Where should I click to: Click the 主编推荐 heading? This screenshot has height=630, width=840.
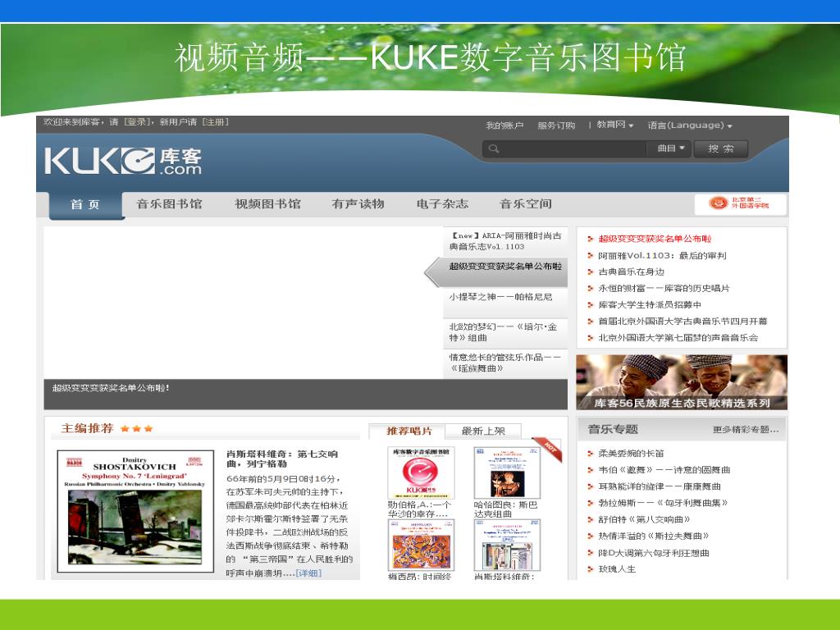[87, 428]
